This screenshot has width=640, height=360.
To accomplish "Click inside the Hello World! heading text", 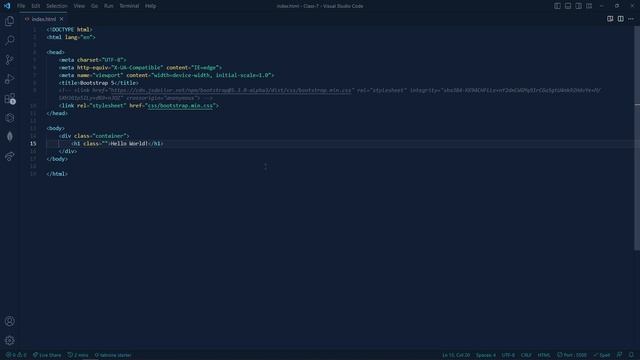I will click(x=129, y=144).
